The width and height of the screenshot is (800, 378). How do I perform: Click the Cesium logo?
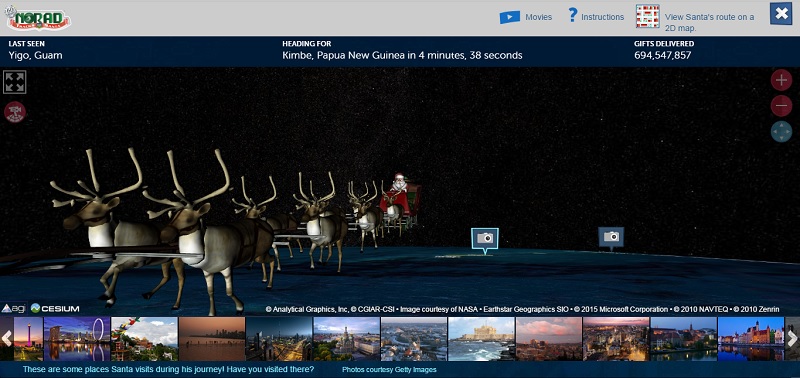coord(55,308)
